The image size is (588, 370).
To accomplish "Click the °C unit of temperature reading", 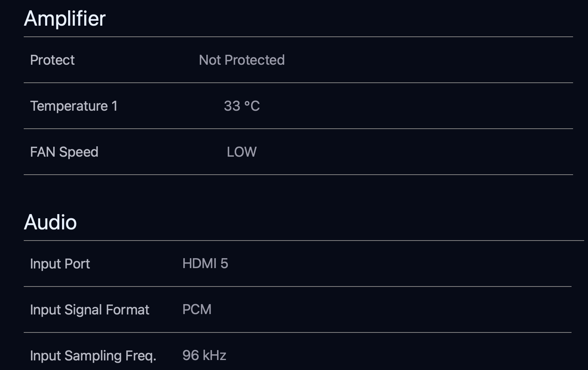I will [252, 106].
